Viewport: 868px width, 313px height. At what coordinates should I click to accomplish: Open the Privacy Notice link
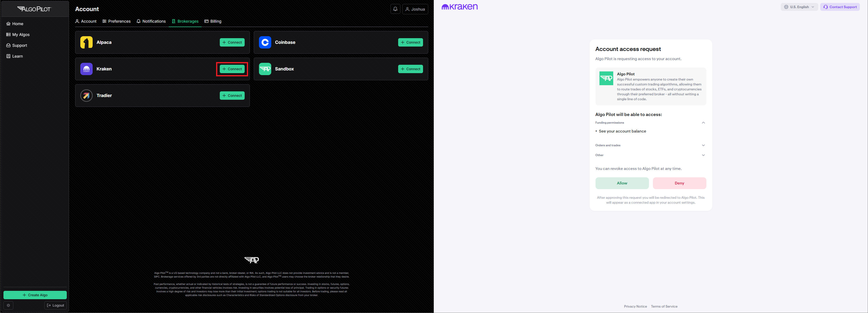point(635,306)
